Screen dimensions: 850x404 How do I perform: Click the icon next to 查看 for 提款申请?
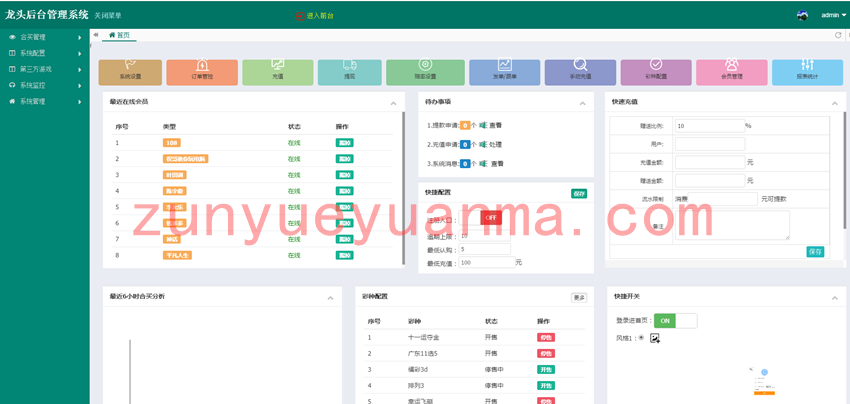483,125
